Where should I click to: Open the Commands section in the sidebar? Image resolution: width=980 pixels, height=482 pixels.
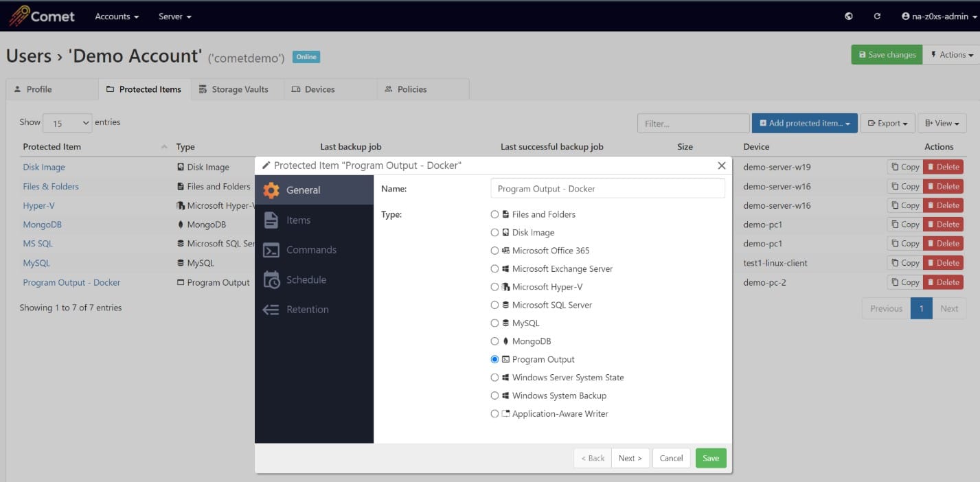click(310, 249)
